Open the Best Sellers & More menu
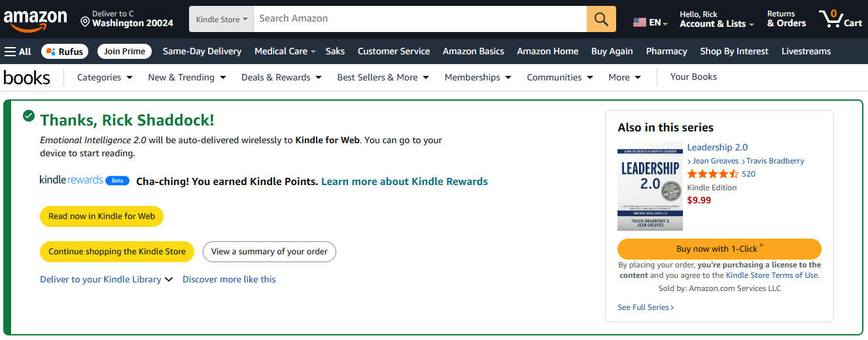Screen dimensions: 868x340 (x=383, y=77)
